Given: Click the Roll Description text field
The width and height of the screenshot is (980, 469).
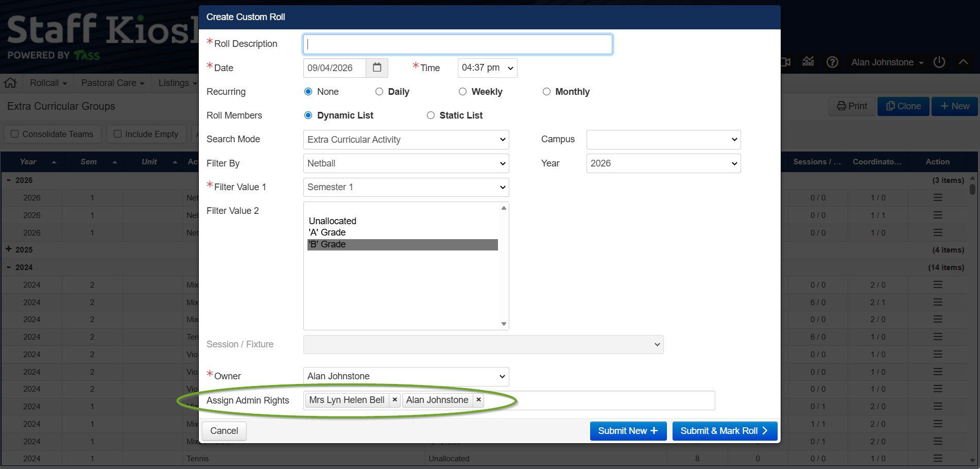Looking at the screenshot, I should [457, 44].
